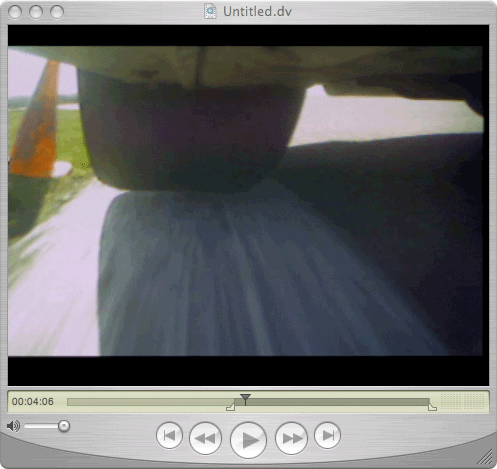Click the Fast Forward button
The width and height of the screenshot is (497, 469).
click(x=291, y=438)
